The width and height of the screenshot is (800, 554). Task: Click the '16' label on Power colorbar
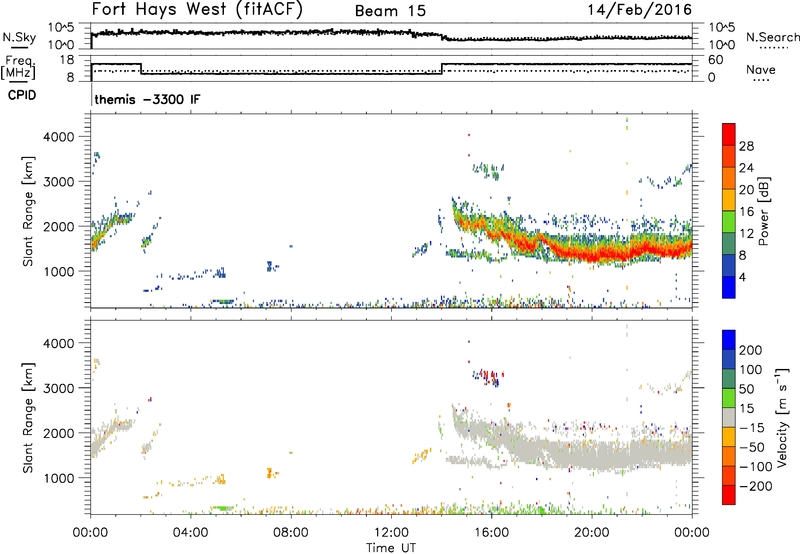[746, 211]
